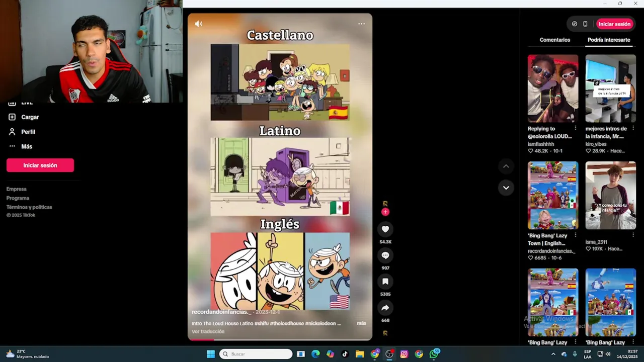Open options for 'Bing Bang' Lazy Town English card
The width and height of the screenshot is (644, 362).
[576, 235]
